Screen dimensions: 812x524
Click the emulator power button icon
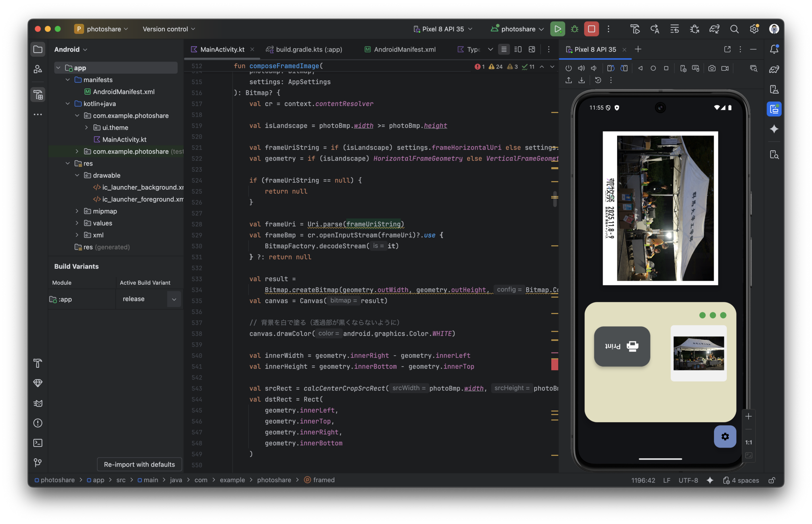coord(568,69)
